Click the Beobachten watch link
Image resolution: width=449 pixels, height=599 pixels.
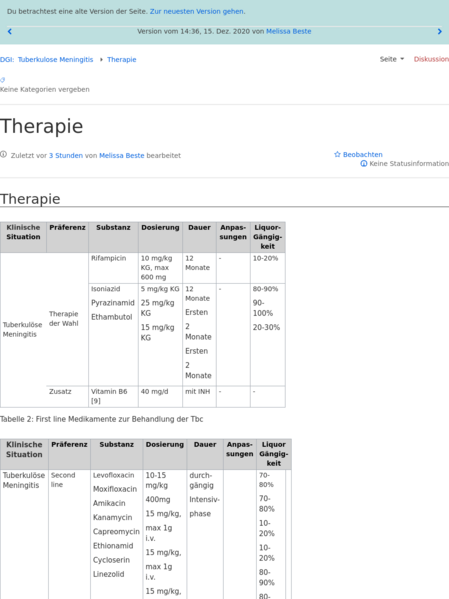point(363,154)
